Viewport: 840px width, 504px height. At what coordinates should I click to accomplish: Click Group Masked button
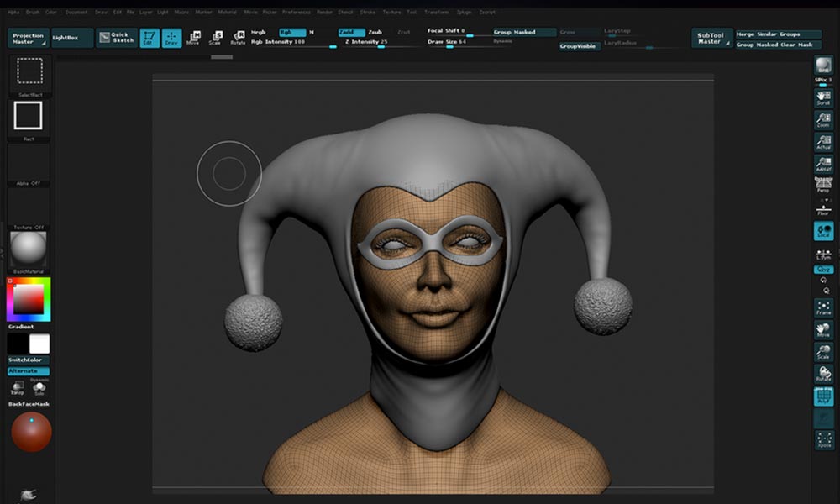(x=524, y=32)
